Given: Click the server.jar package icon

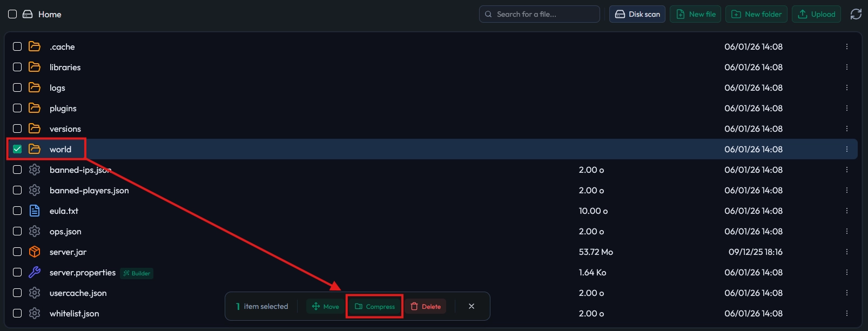Looking at the screenshot, I should [x=35, y=252].
